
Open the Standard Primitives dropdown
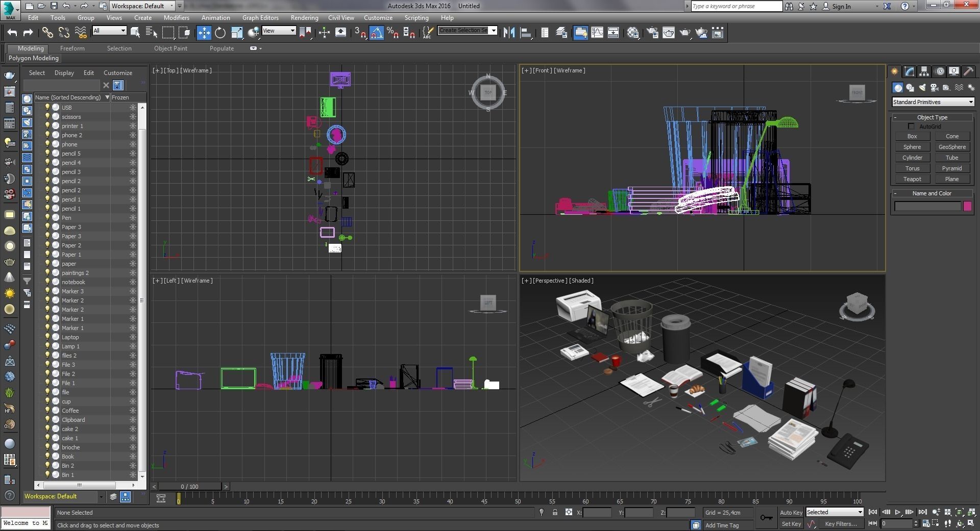[x=933, y=102]
